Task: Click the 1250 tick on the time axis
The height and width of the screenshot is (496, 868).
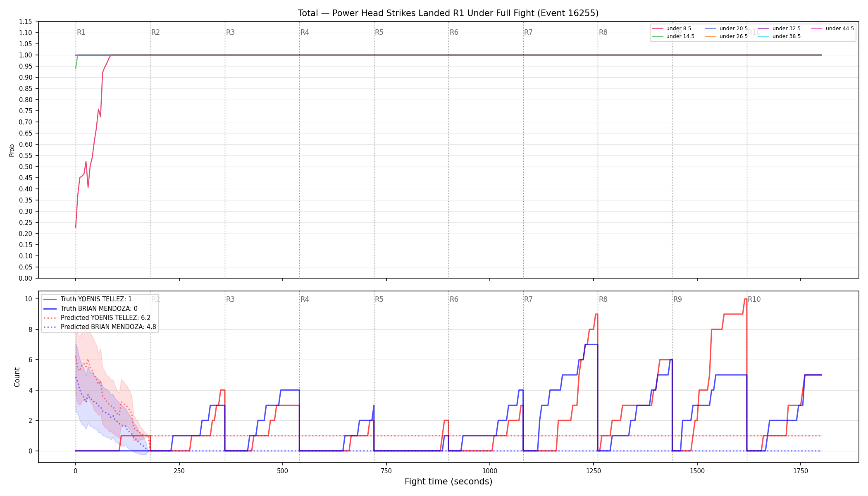Action: 594,471
